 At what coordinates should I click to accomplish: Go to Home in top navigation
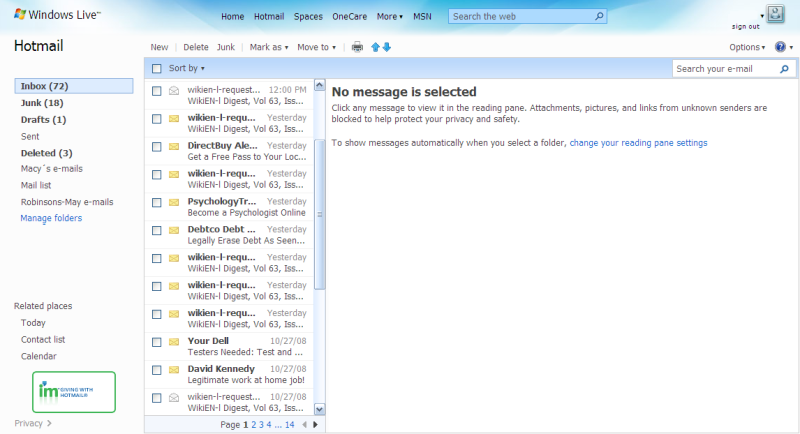pos(233,16)
